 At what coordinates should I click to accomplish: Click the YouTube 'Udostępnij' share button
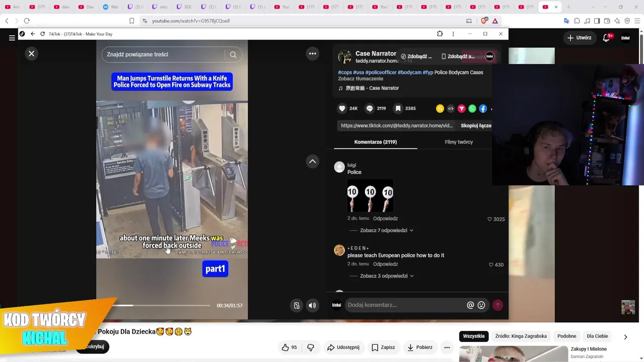click(343, 347)
